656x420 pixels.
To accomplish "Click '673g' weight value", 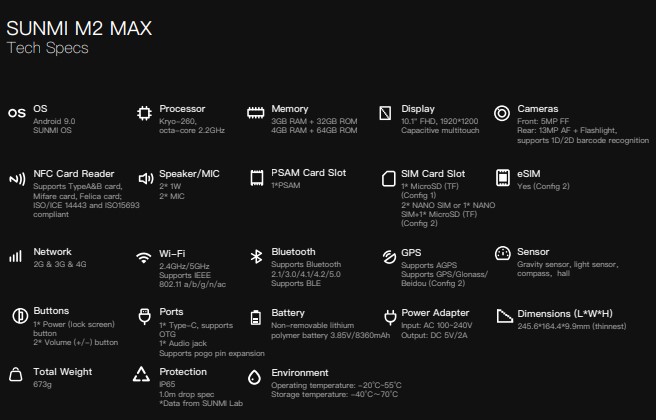I will point(42,384).
